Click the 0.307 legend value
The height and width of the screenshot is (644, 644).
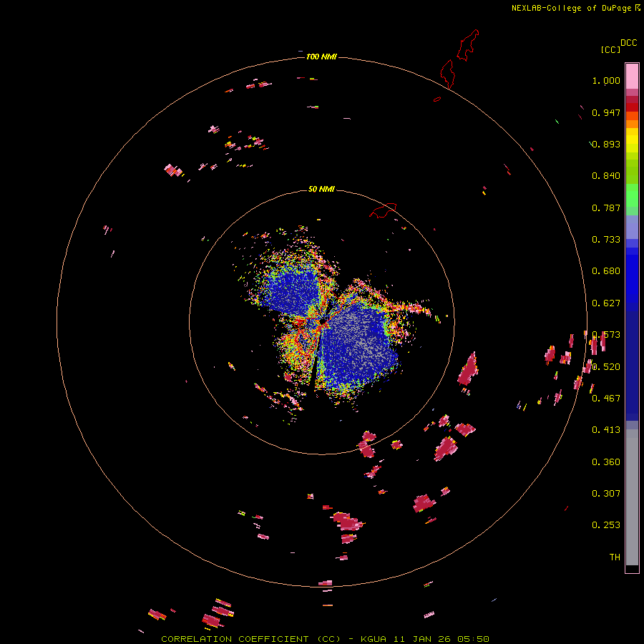[606, 494]
